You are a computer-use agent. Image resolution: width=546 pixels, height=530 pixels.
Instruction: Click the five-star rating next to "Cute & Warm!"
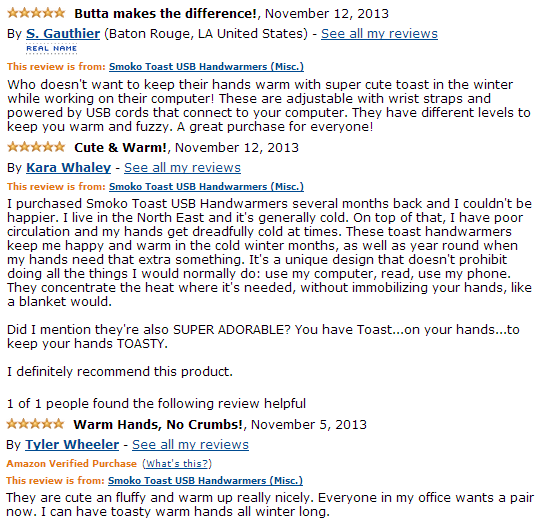pyautogui.click(x=36, y=147)
